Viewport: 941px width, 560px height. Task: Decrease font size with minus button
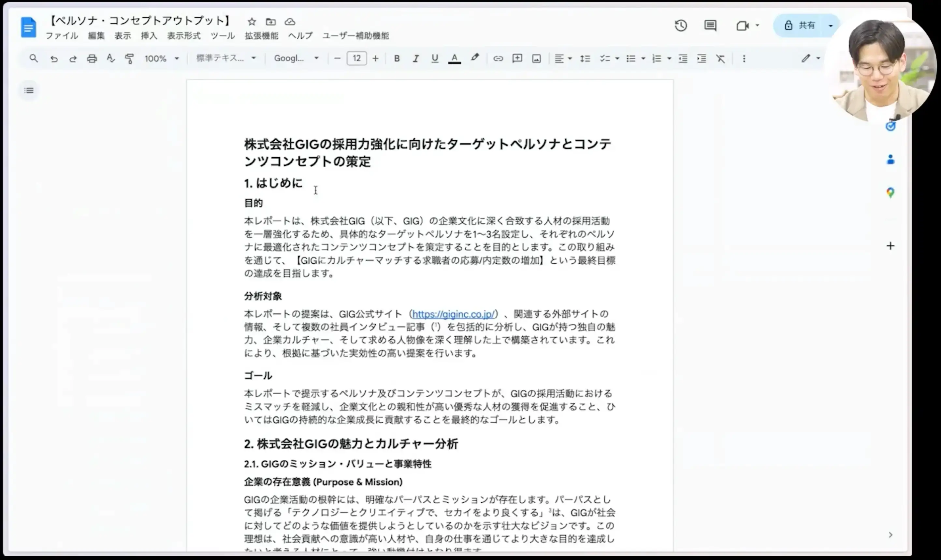tap(337, 58)
